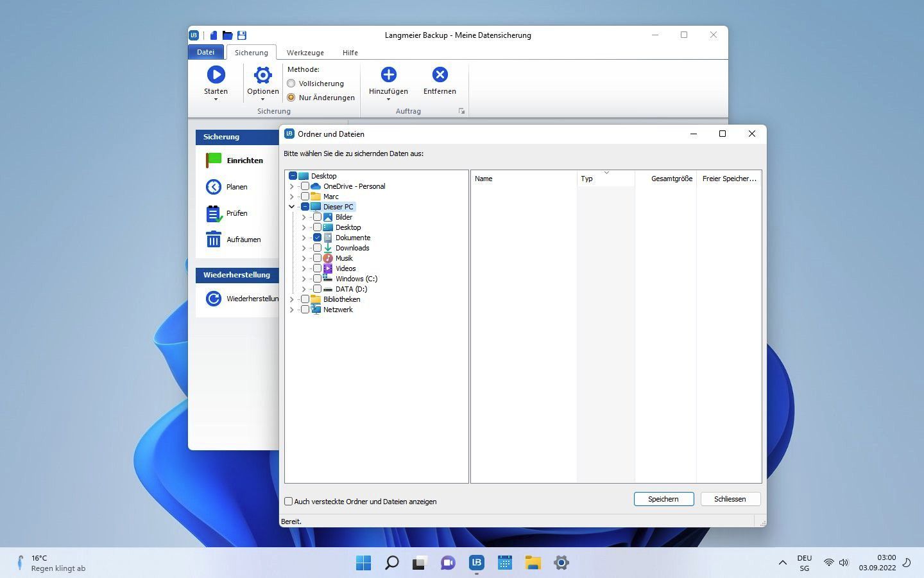Click the Entfernen remove icon

pyautogui.click(x=440, y=75)
